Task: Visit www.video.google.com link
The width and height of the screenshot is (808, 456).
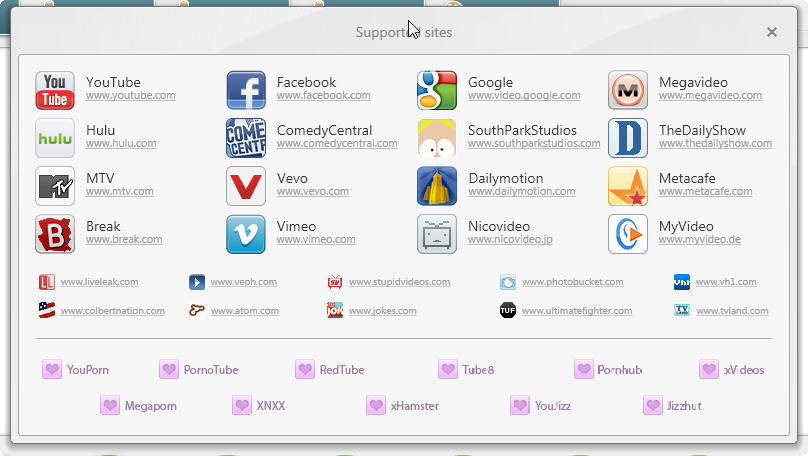Action: click(524, 96)
